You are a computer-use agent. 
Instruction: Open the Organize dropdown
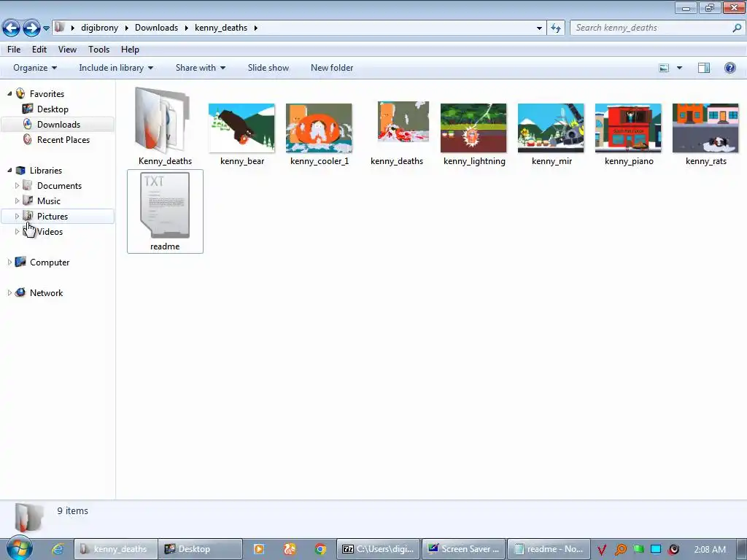pos(35,68)
